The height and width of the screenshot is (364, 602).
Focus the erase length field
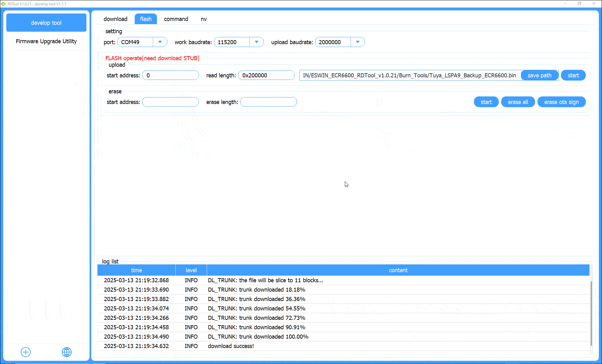pos(268,102)
